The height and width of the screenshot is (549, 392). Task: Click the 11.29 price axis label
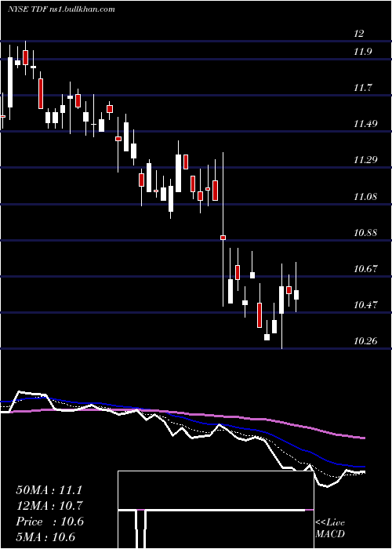(x=365, y=160)
